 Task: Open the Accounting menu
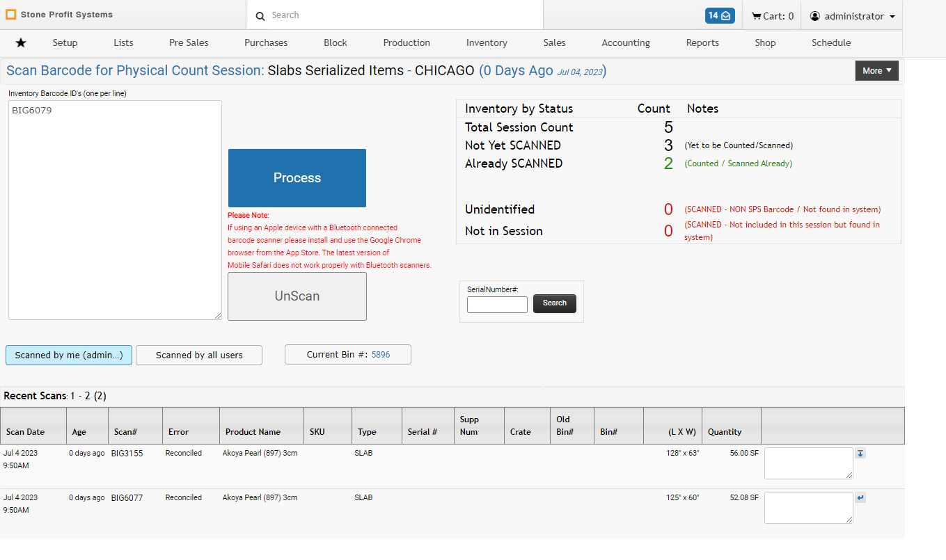(x=626, y=42)
